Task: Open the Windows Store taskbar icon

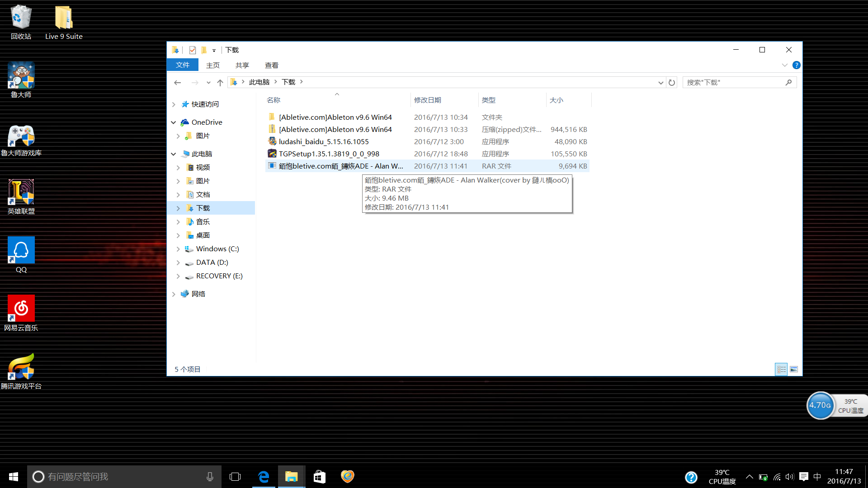Action: pyautogui.click(x=320, y=477)
